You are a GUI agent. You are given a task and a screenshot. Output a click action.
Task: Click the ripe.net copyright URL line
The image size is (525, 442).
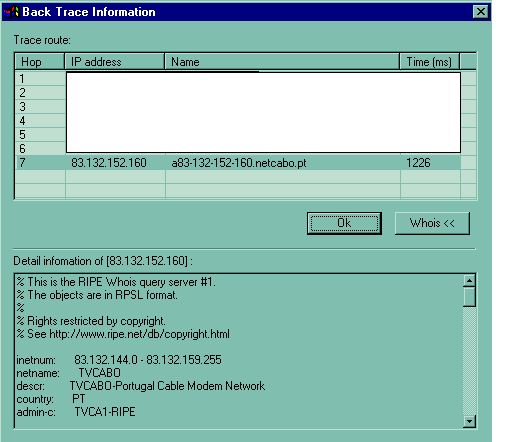[123, 334]
